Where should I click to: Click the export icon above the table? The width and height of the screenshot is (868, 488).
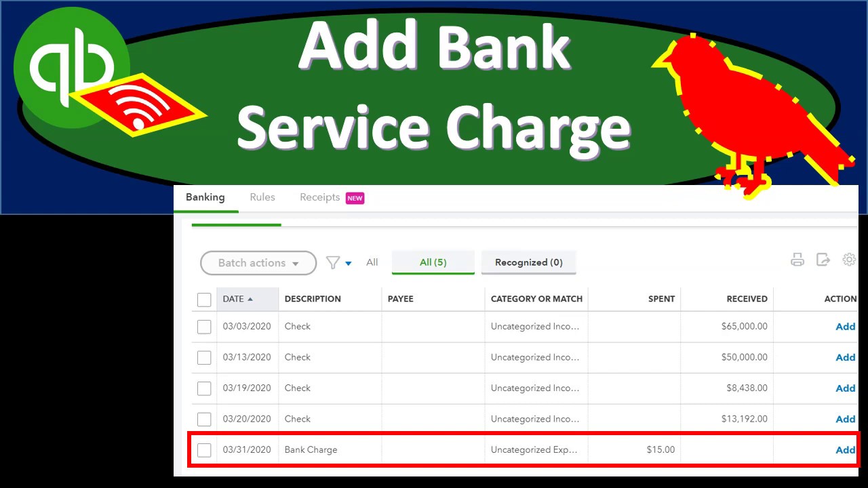(823, 260)
